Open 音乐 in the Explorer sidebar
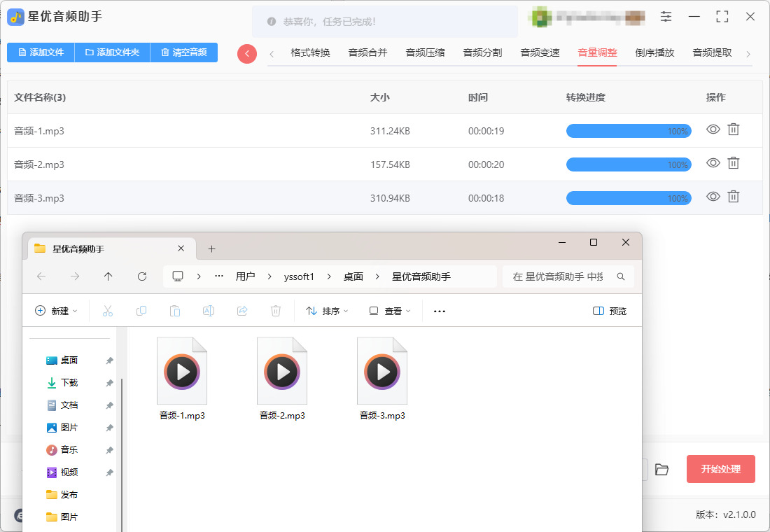 click(62, 449)
